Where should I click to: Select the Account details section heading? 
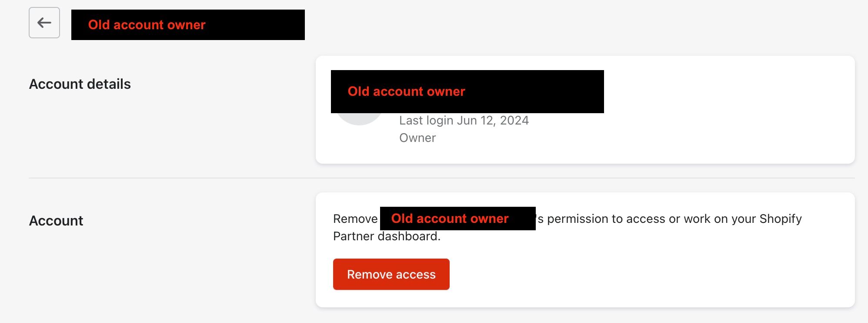pyautogui.click(x=80, y=84)
